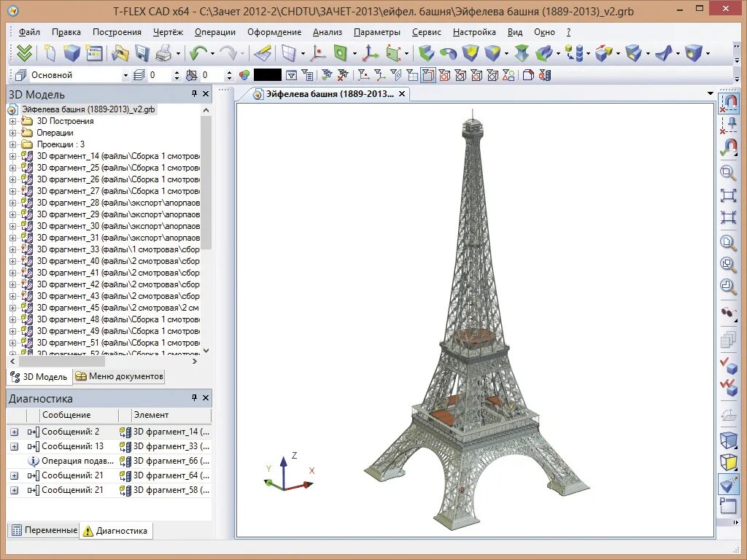This screenshot has width=747, height=560.
Task: Select the Blend edges operation icon
Action: (x=492, y=53)
